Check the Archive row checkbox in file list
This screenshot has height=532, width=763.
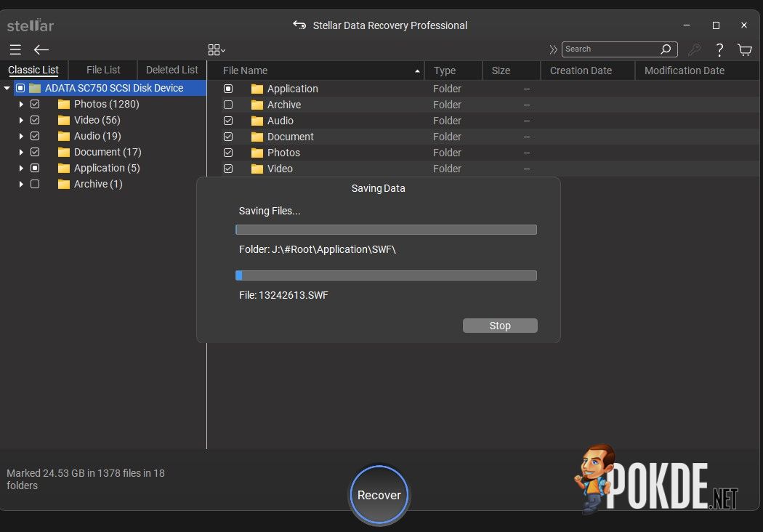(x=228, y=105)
